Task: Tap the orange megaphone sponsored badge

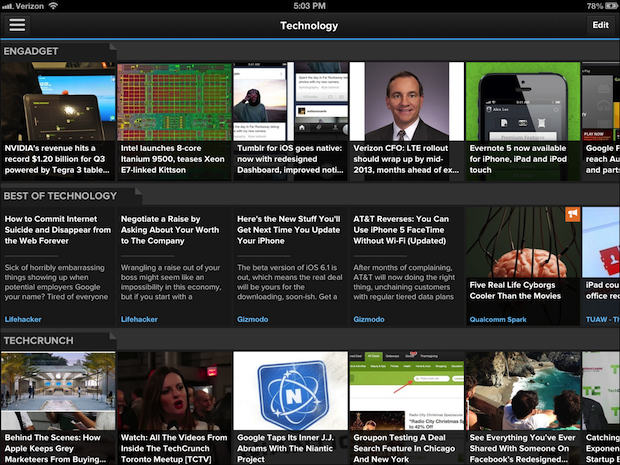Action: coord(572,214)
